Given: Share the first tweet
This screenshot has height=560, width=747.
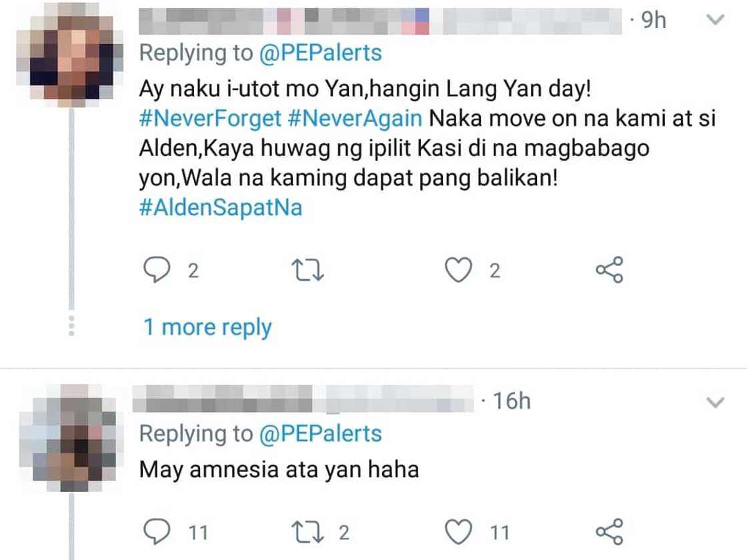Looking at the screenshot, I should [609, 270].
